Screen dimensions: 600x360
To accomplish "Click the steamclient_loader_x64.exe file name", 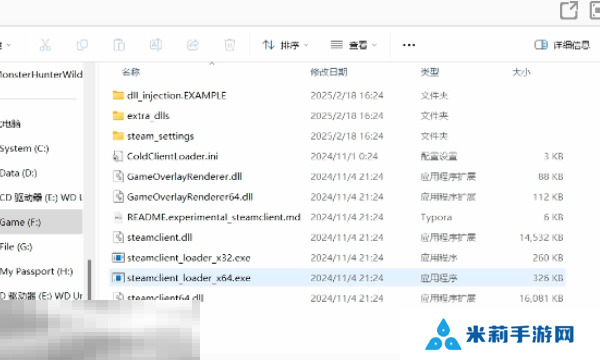I will (189, 278).
